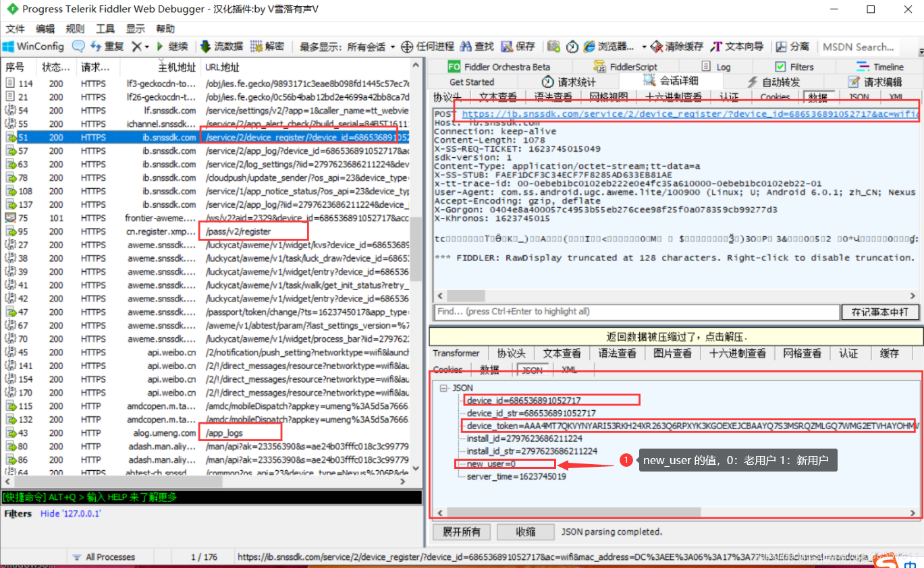Select session 95 /pass/v2/register row
Viewport: 924px width, 568px height.
(x=205, y=231)
